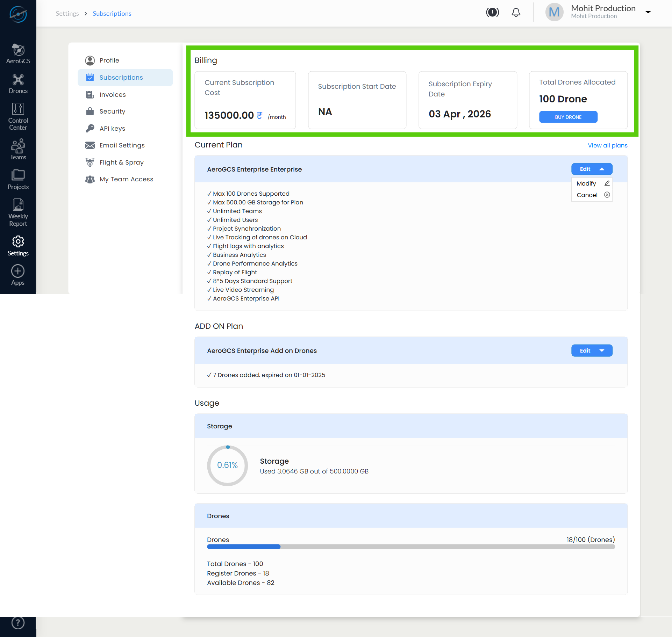Open the My Team Access tab

[x=125, y=179]
